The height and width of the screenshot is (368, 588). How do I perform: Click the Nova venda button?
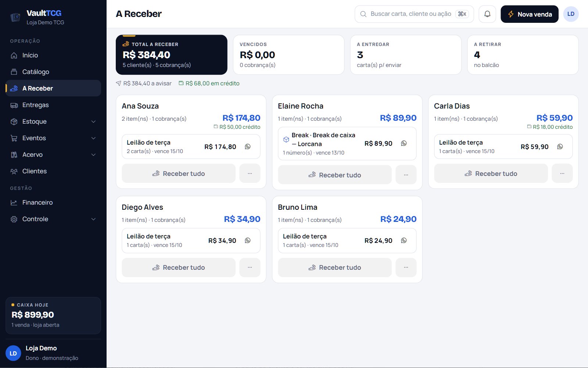[530, 14]
